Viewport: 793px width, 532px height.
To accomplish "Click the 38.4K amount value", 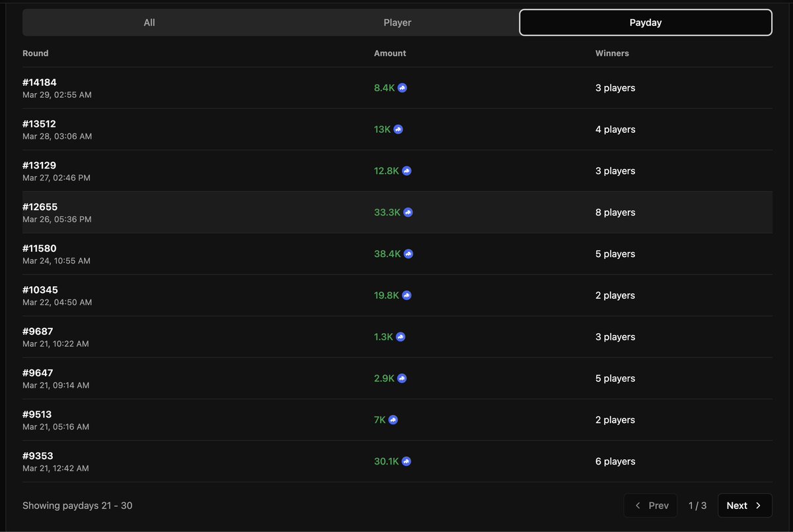I will point(388,254).
